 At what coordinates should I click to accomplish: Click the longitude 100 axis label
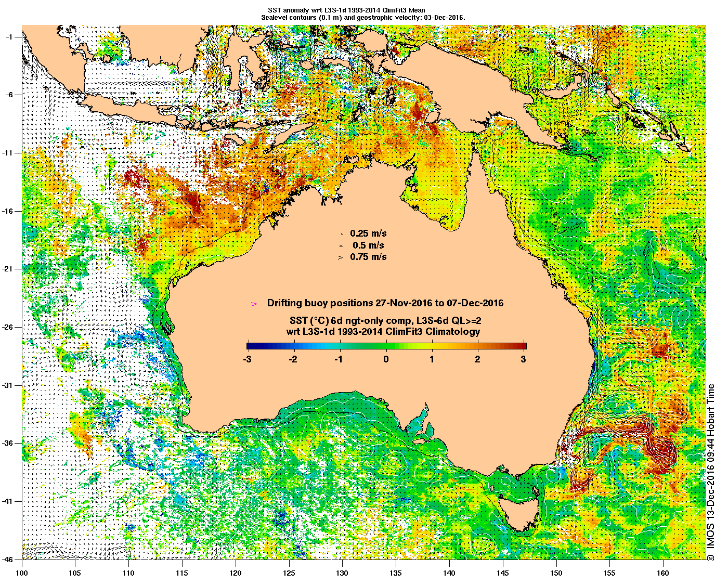22,573
